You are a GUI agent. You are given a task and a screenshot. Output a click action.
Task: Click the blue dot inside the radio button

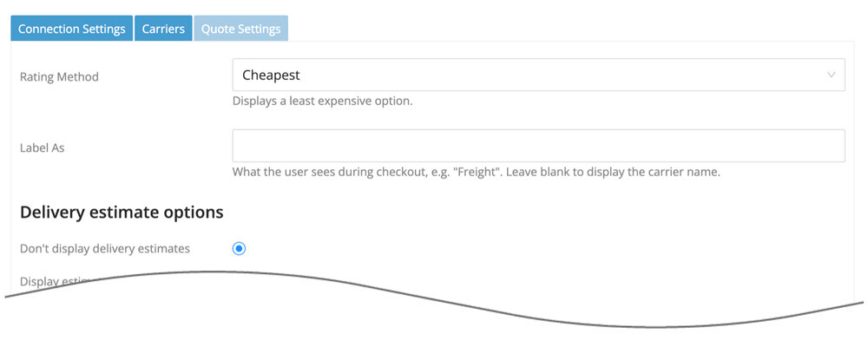tap(240, 249)
